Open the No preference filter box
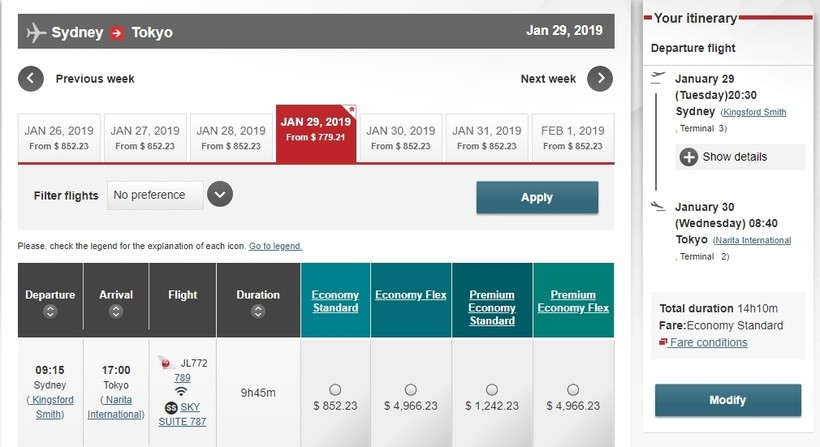Viewport: 820px width, 447px height. pos(155,195)
